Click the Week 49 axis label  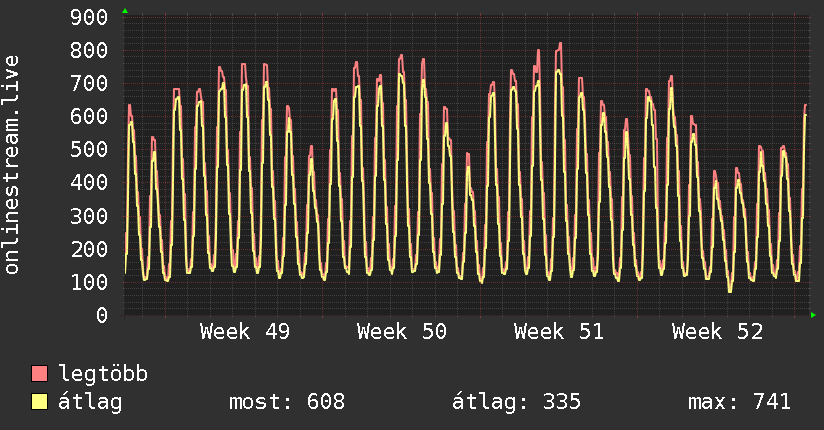pos(245,332)
